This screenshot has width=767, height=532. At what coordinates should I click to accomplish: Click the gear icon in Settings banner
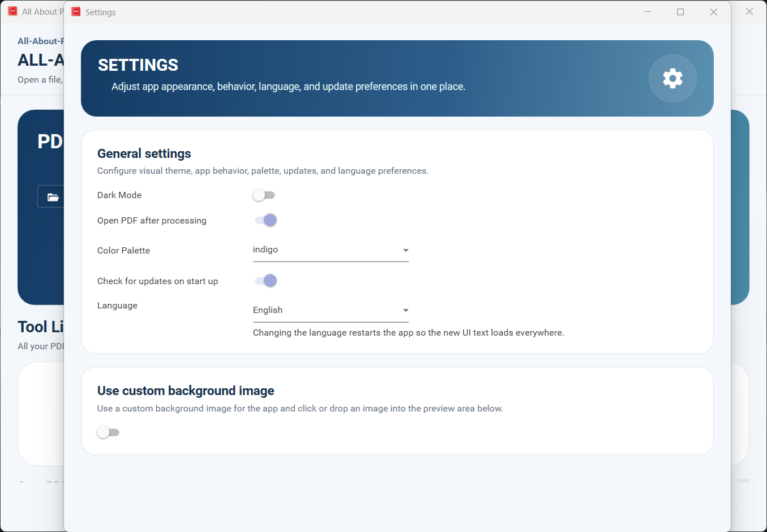(672, 78)
